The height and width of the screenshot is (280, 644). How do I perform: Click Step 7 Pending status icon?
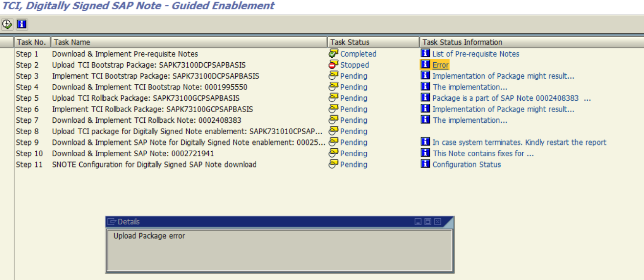tap(333, 120)
